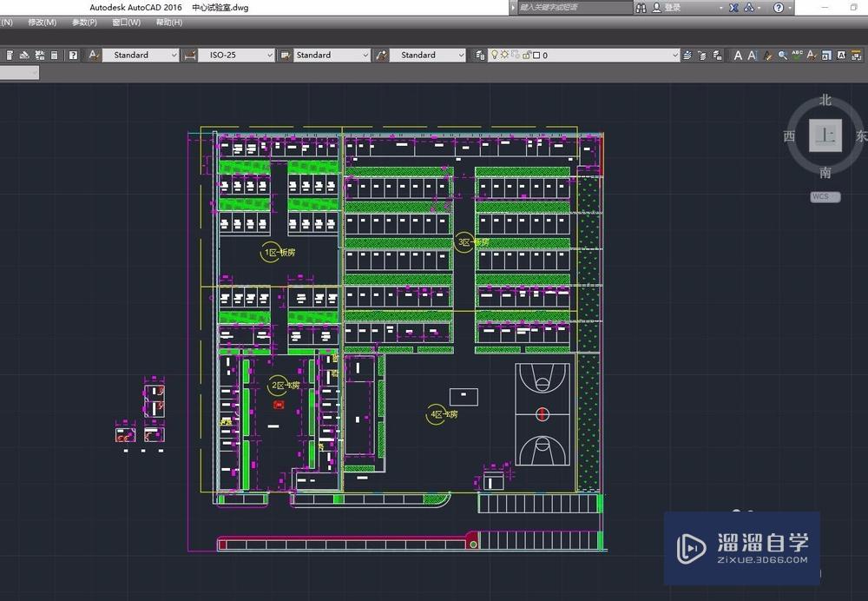Click the 登录 sign-in button

point(673,7)
